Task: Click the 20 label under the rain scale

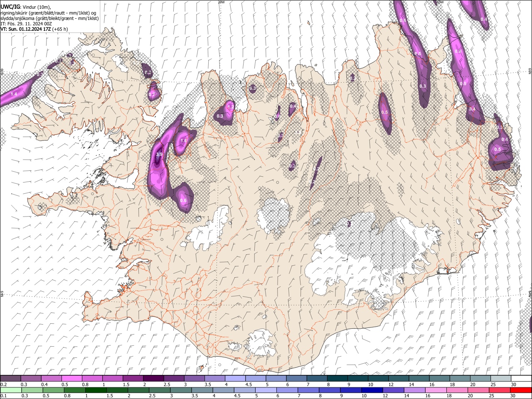Action: pos(470,396)
